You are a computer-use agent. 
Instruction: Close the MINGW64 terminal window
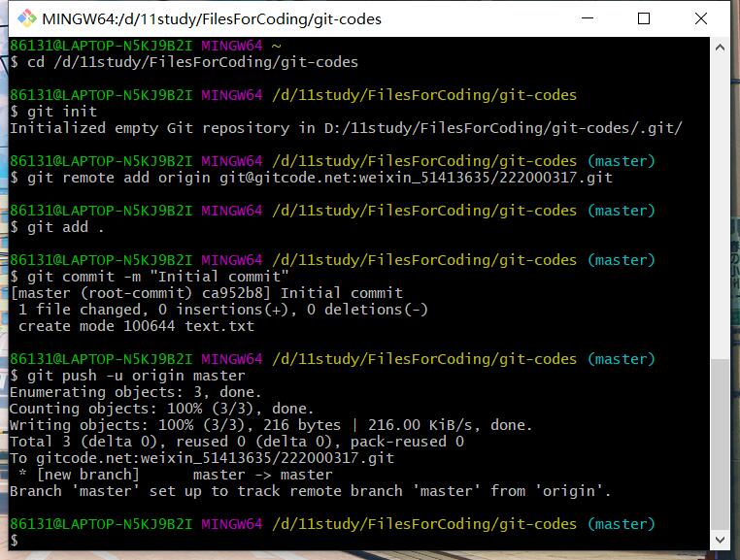coord(701,18)
